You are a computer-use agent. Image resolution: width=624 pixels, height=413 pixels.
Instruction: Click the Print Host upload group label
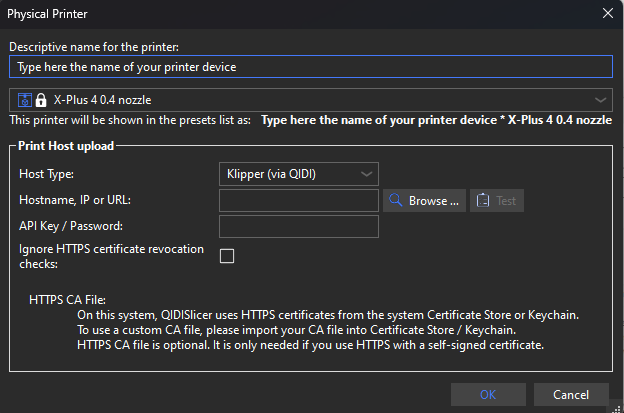coord(66,146)
